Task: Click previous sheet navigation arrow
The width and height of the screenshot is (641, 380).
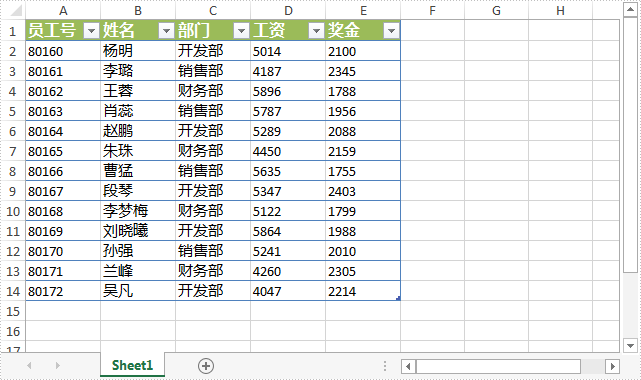Action: pyautogui.click(x=29, y=365)
